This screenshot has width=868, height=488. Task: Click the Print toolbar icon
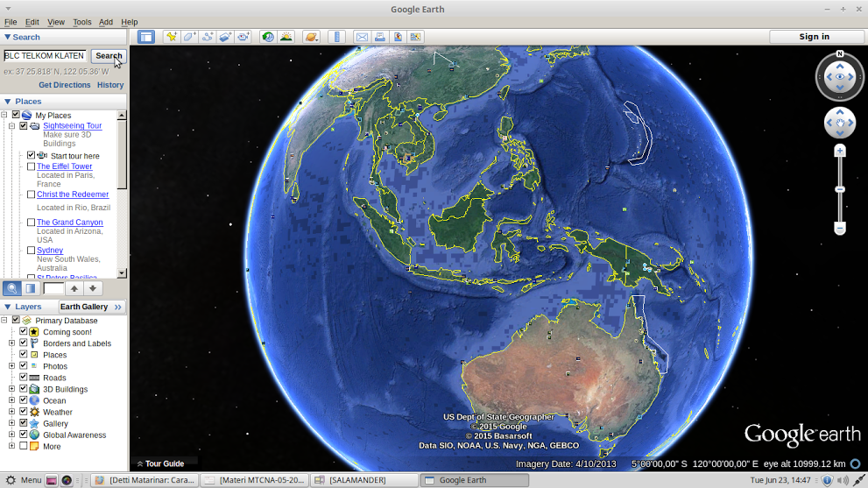(380, 37)
